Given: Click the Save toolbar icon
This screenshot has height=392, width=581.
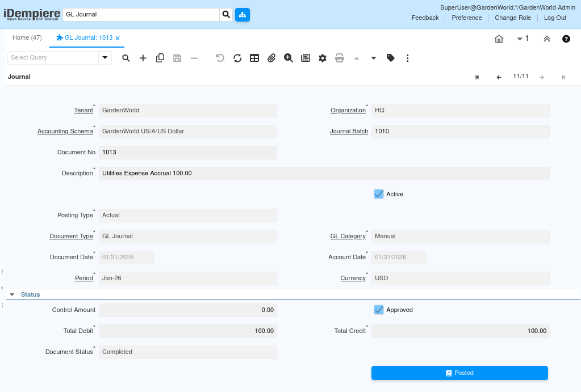Looking at the screenshot, I should click(177, 58).
